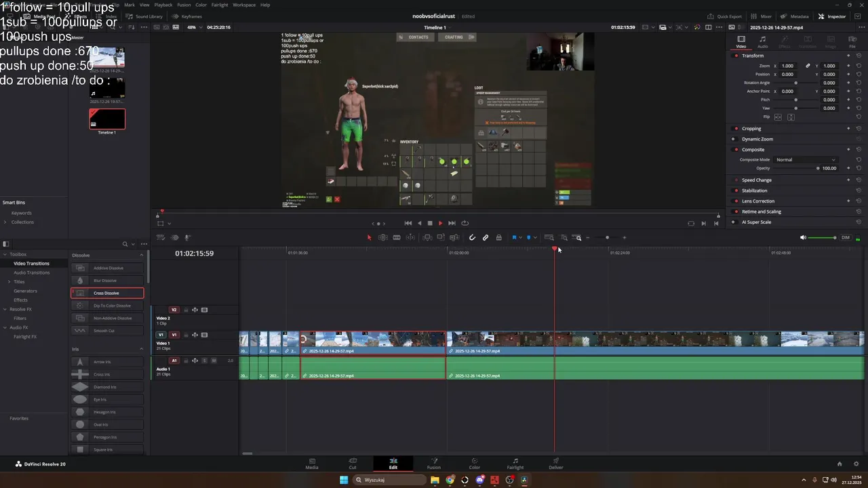Viewport: 868px width, 488px height.
Task: Switch to the Fairlight page tab
Action: tap(515, 464)
